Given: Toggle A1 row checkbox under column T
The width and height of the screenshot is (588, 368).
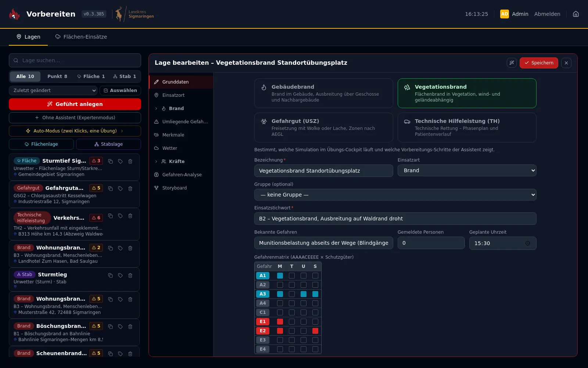Looking at the screenshot, I should click(x=292, y=276).
